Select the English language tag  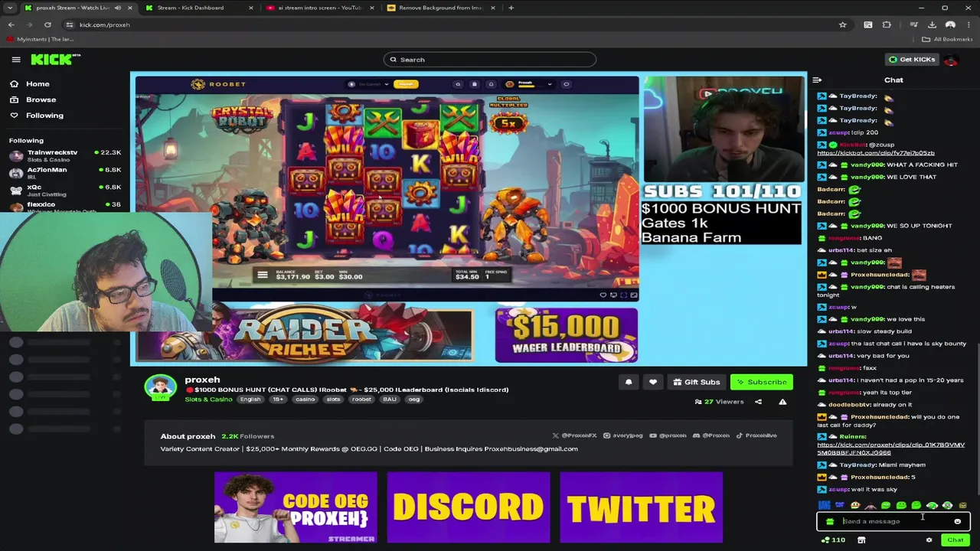pyautogui.click(x=250, y=399)
